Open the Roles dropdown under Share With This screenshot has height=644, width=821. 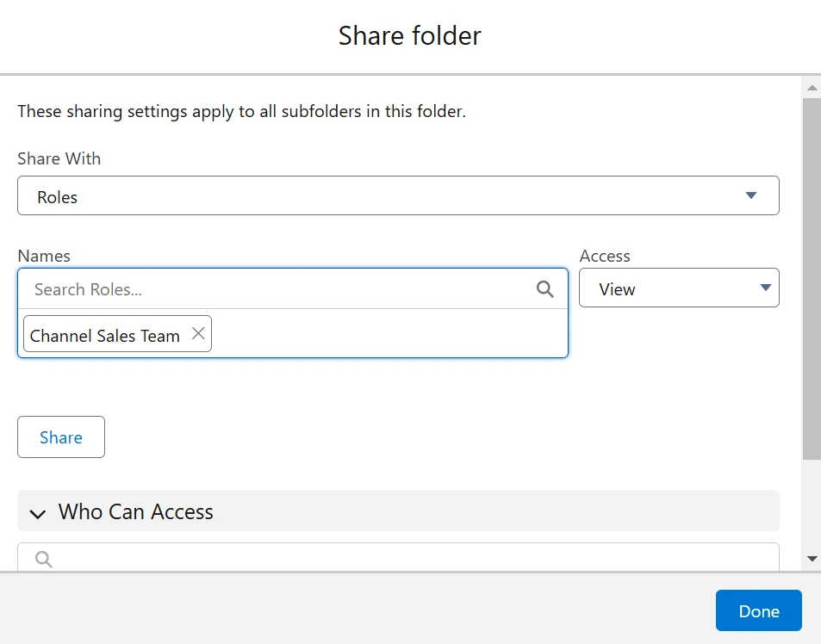pyautogui.click(x=398, y=196)
